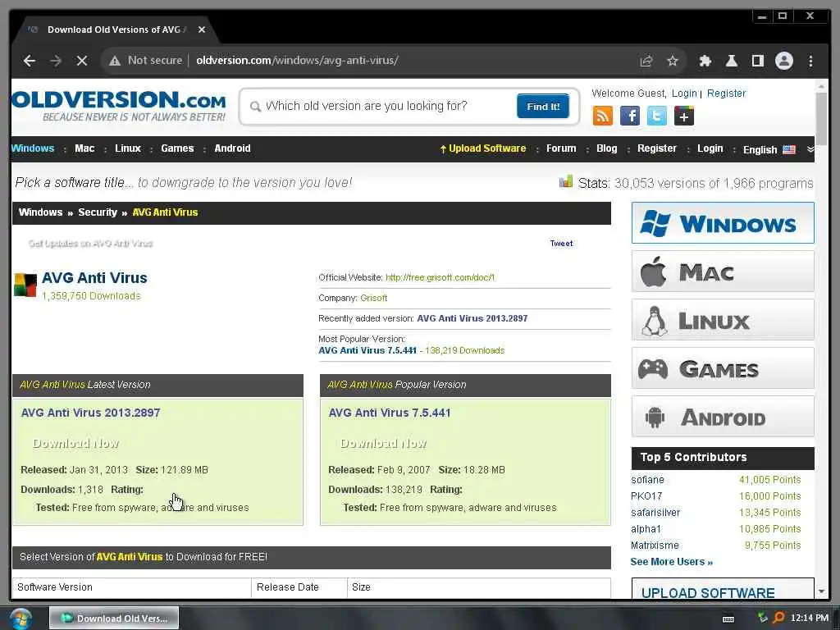Viewport: 840px width, 630px height.
Task: Click the AVG Anti Virus colored logo
Action: pyautogui.click(x=25, y=285)
